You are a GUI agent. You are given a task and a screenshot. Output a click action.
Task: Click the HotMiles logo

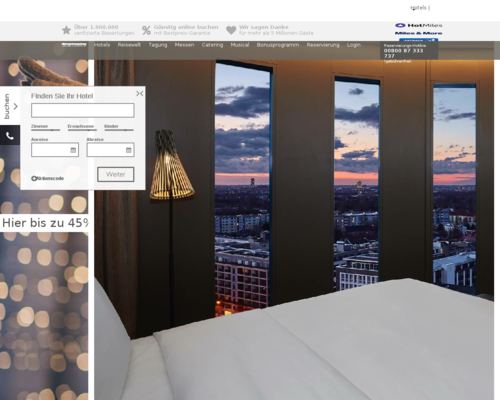(x=419, y=25)
